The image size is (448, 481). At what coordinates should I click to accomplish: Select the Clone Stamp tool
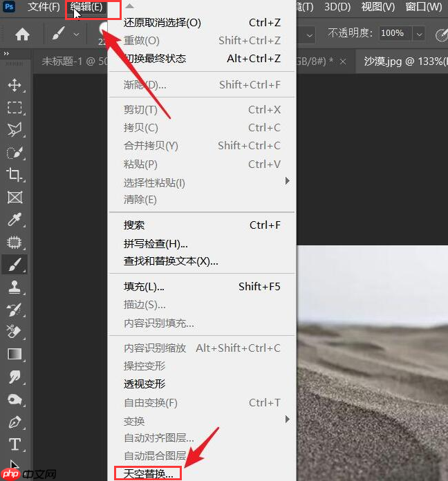pyautogui.click(x=15, y=287)
